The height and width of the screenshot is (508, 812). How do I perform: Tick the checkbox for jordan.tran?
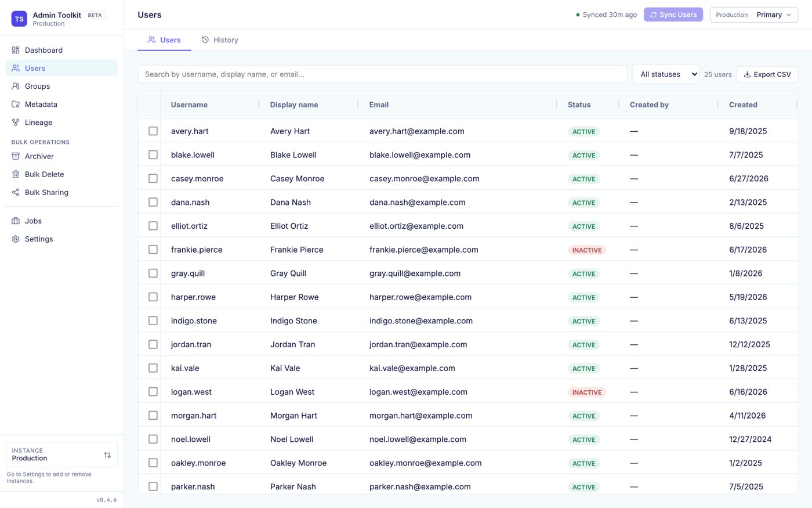coord(153,344)
